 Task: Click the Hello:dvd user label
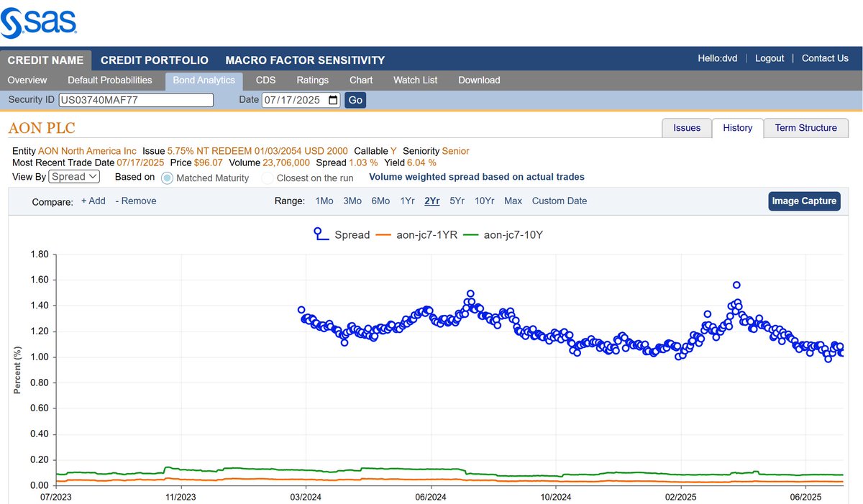(718, 58)
